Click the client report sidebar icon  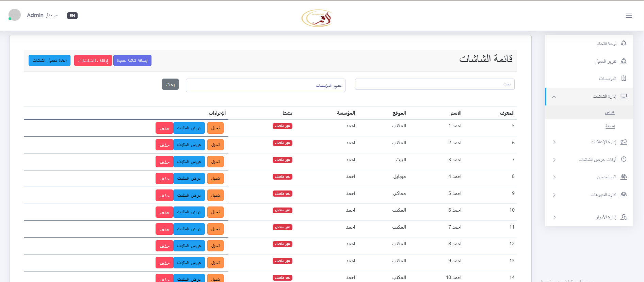tap(624, 61)
